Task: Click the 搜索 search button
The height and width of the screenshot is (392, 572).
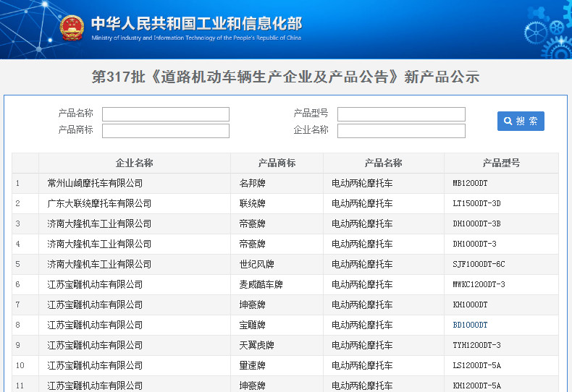Action: click(521, 121)
